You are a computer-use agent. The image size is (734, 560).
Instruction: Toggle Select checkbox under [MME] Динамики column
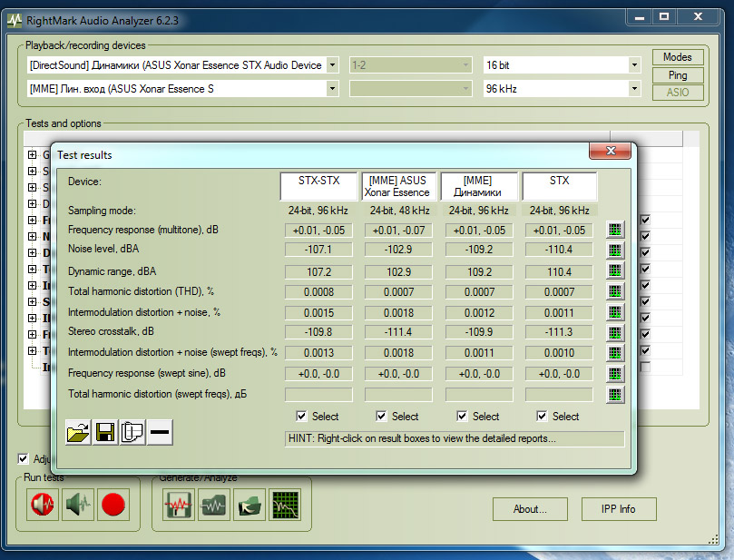coord(462,416)
